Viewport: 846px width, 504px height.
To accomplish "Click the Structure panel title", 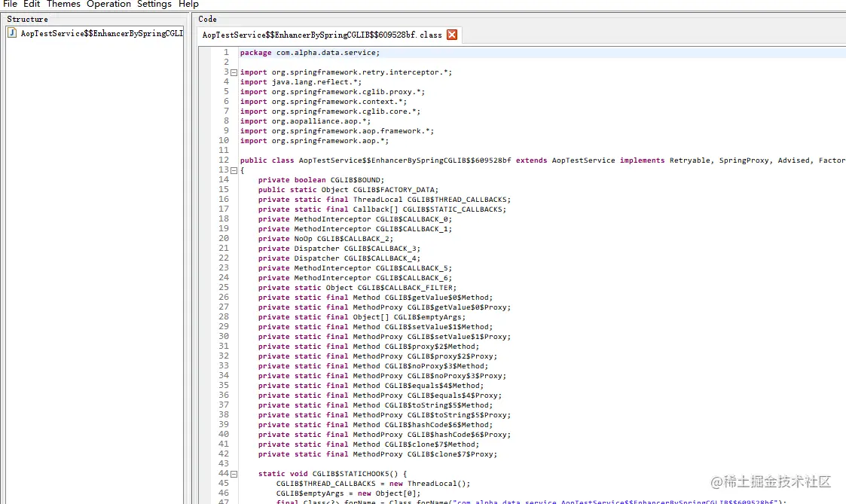I will click(x=27, y=19).
